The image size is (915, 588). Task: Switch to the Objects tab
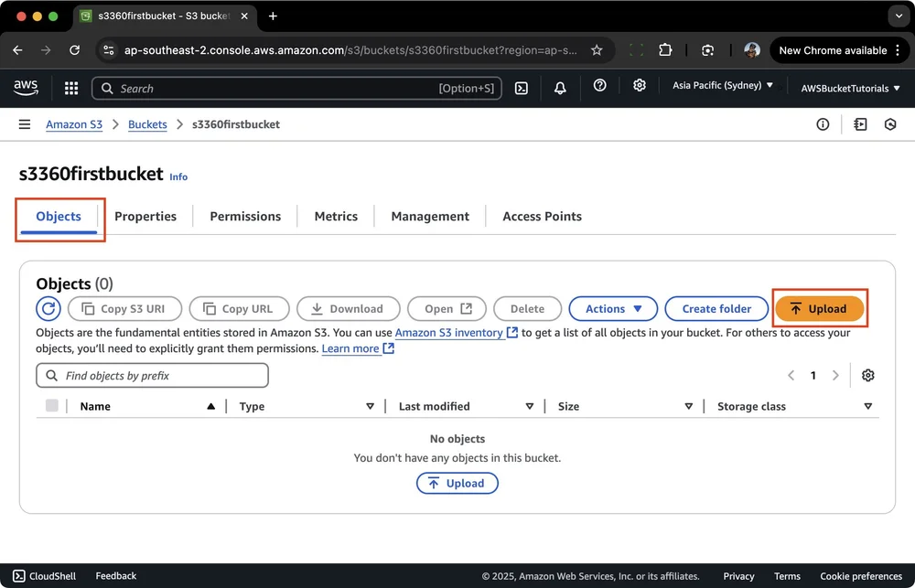click(59, 217)
